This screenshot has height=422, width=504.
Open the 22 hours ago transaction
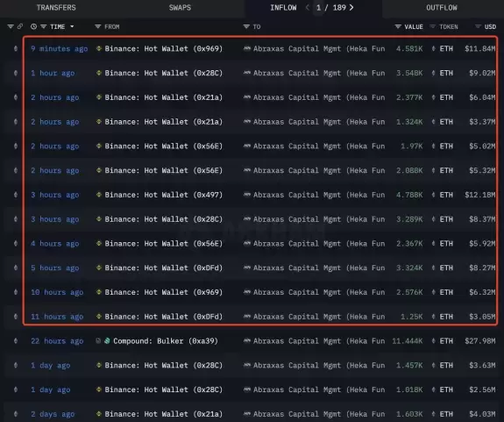[57, 341]
